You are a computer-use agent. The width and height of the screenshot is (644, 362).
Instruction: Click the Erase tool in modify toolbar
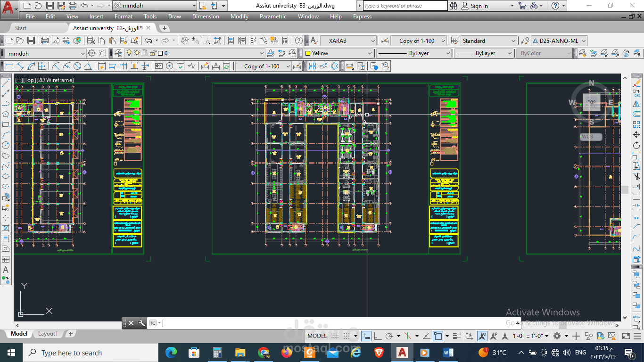pos(637,82)
